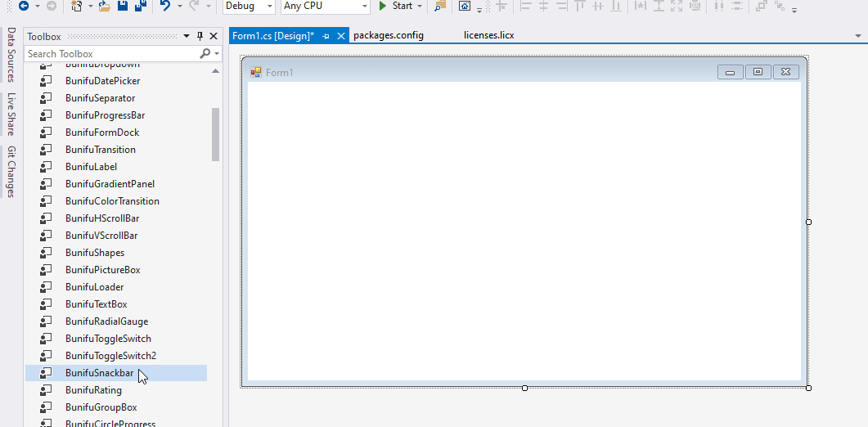Viewport: 868px width, 427px height.
Task: Click the Size to Grid icon
Action: pos(695,6)
